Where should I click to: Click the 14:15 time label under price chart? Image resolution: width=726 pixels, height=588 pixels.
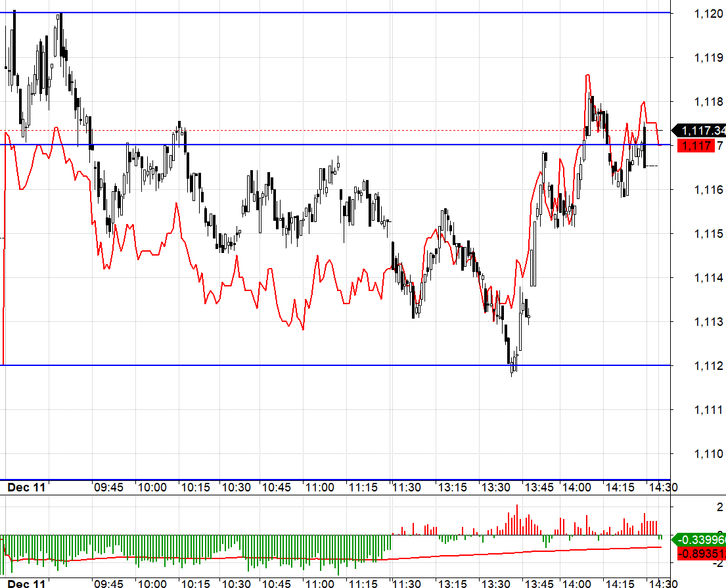tap(620, 487)
